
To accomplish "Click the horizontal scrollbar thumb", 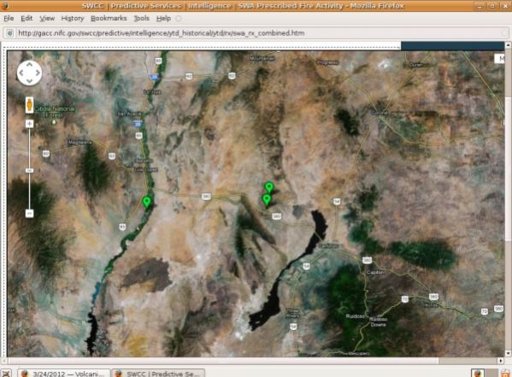I will 222,361.
